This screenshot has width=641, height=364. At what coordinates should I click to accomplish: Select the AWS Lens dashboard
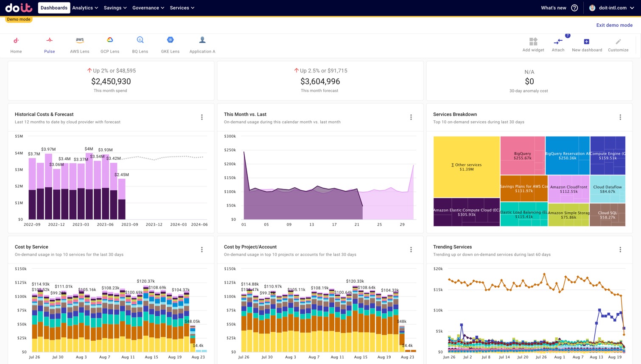(79, 44)
